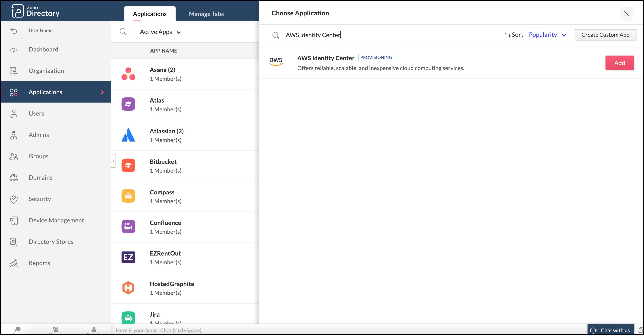Open Security from the sidebar
Screen dimensions: 644x335
pyautogui.click(x=56, y=199)
